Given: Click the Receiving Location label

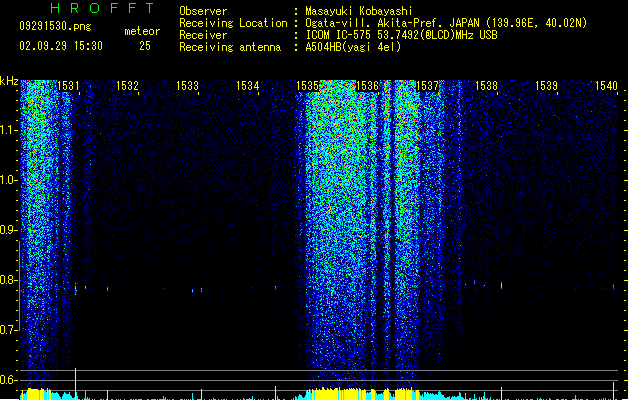Looking at the screenshot, I should click(233, 23).
